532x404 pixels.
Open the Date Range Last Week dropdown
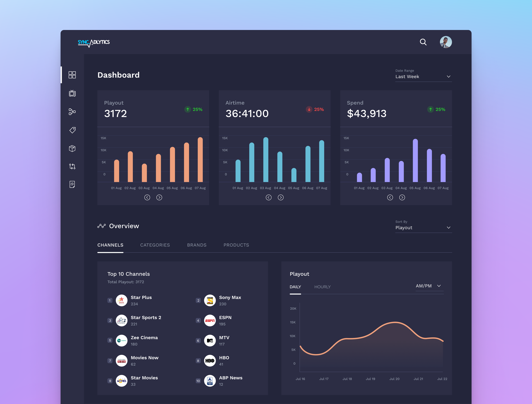[x=423, y=76]
